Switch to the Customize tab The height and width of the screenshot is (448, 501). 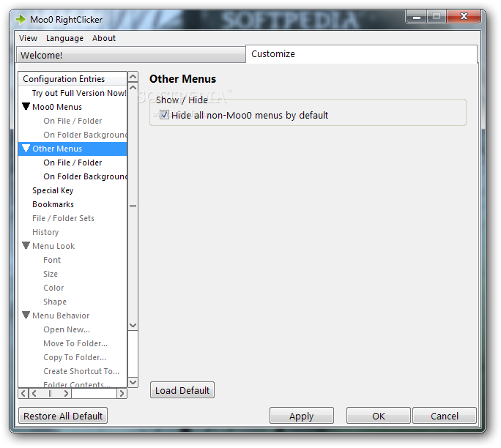tap(361, 54)
